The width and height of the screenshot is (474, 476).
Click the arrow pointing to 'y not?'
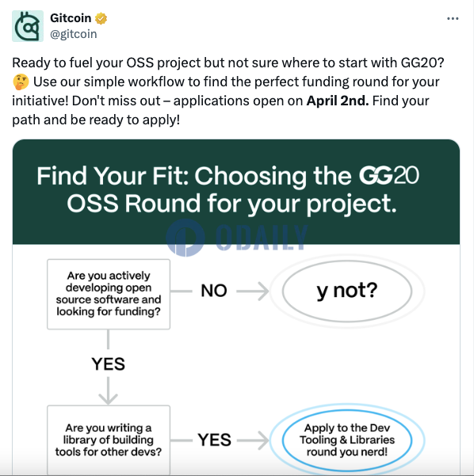[253, 291]
